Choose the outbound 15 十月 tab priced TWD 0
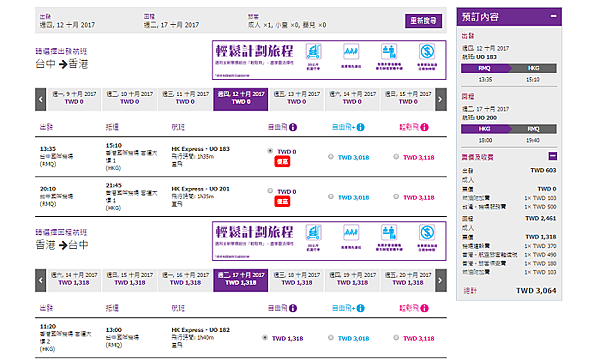 point(408,99)
